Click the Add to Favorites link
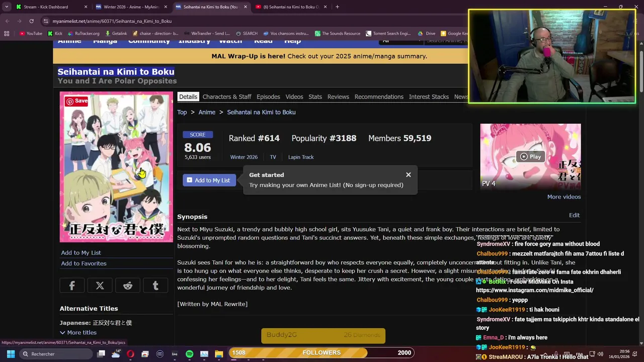 click(84, 263)
